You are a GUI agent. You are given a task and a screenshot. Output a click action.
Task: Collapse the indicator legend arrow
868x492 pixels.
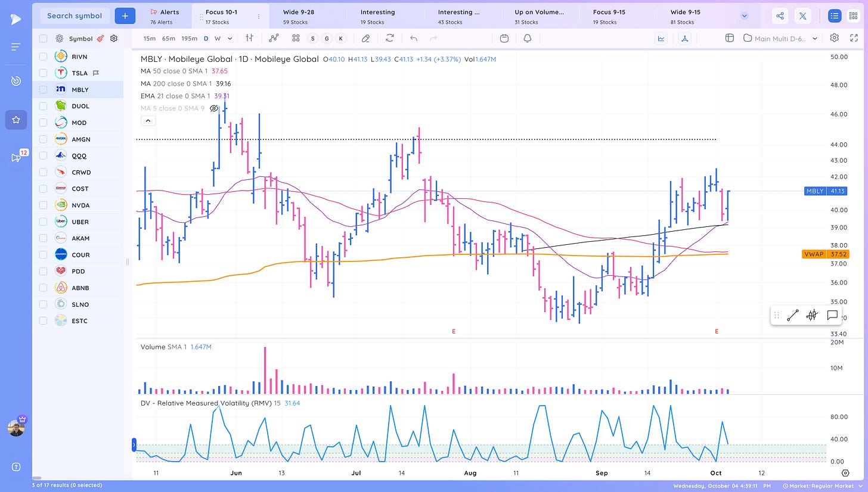(148, 120)
